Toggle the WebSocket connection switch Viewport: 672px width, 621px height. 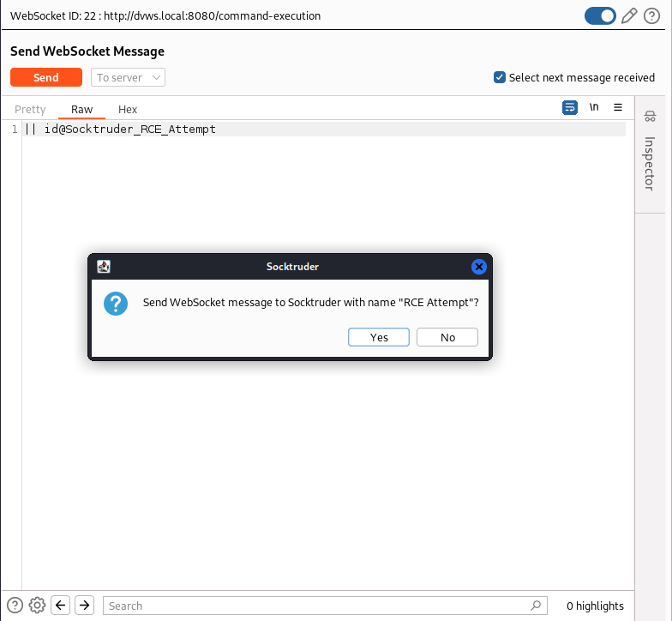600,15
